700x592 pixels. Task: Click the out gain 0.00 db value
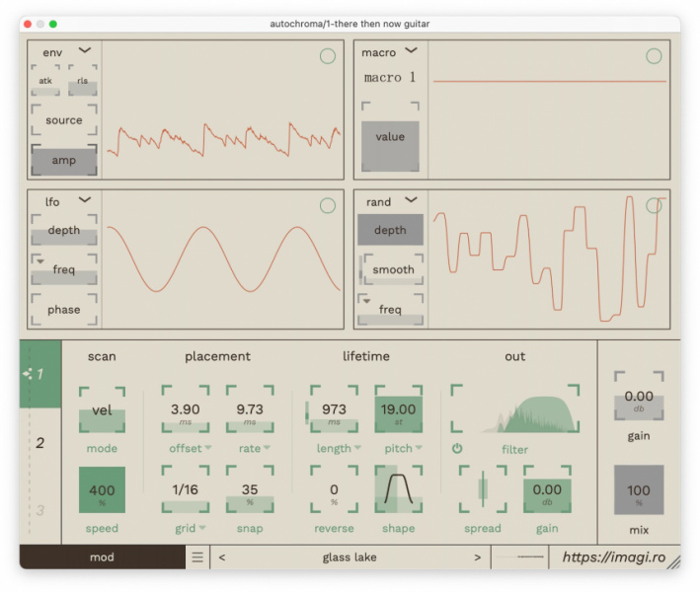point(547,489)
